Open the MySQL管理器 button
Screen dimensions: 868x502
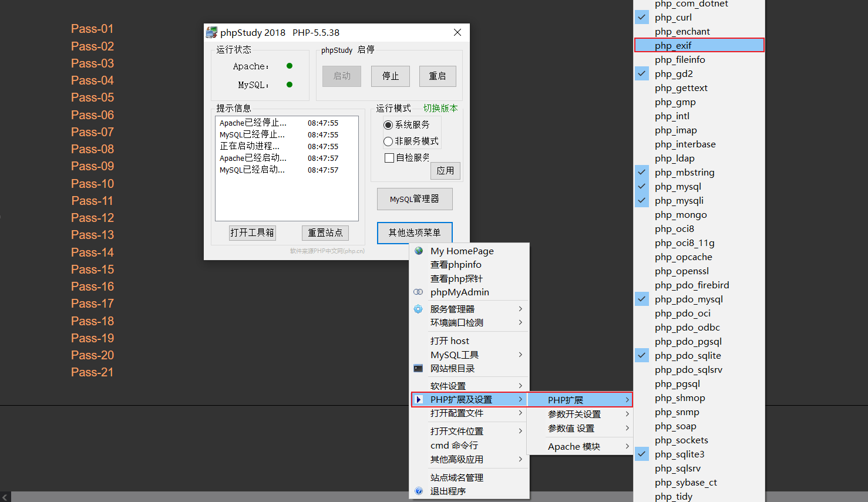pos(415,199)
